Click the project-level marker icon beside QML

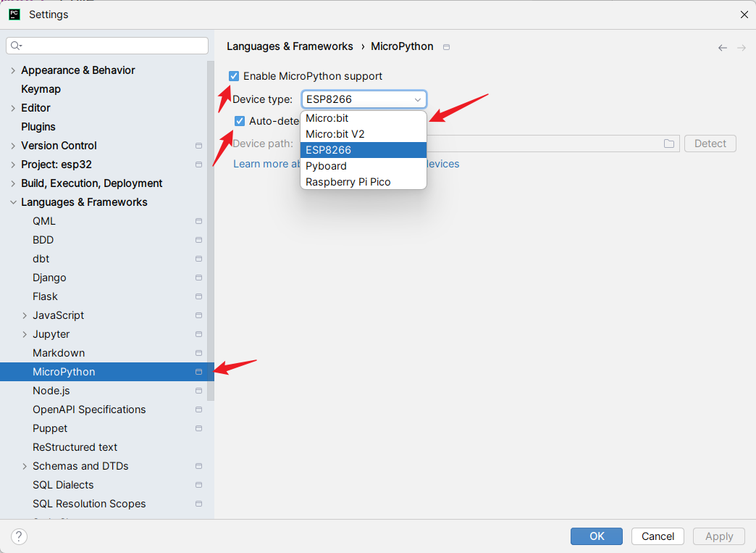pos(198,221)
